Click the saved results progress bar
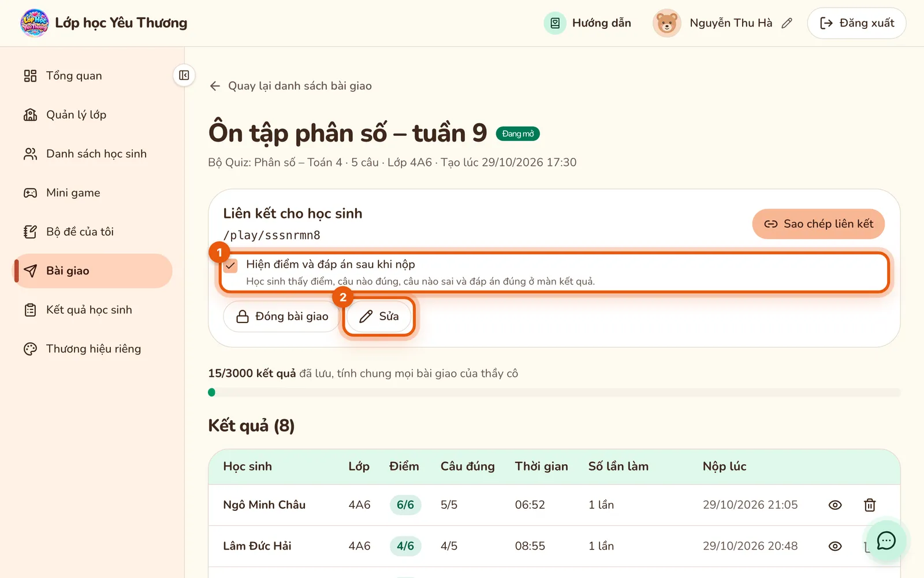This screenshot has height=578, width=924. coord(554,392)
